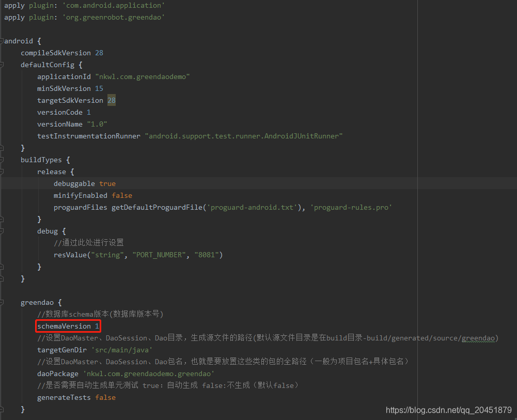Image resolution: width=517 pixels, height=420 pixels.
Task: Collapse the debug block fold marker
Action: point(2,231)
